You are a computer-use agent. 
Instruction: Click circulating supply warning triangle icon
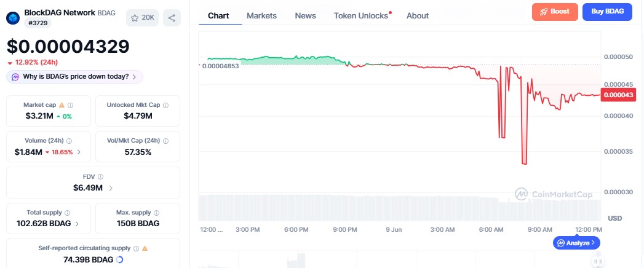[145, 248]
